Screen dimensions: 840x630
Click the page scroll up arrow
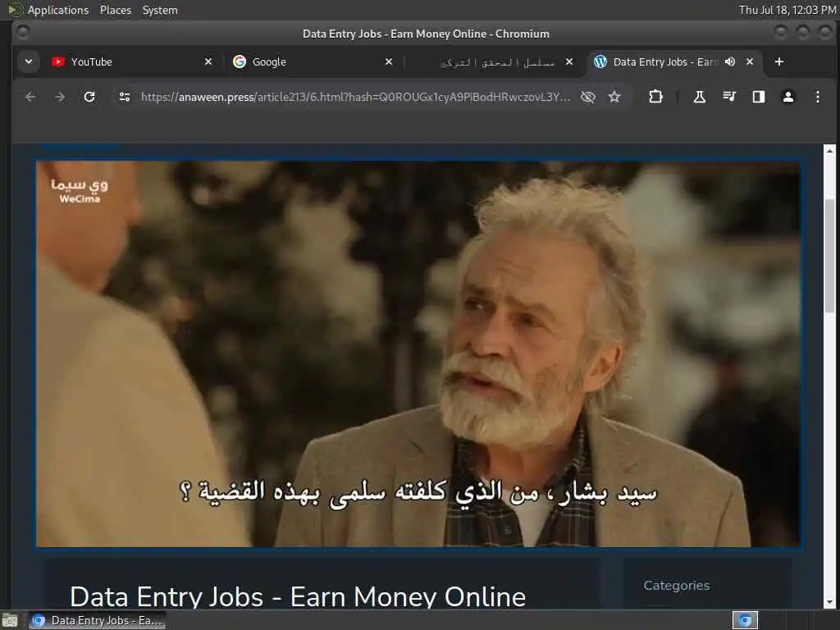pyautogui.click(x=829, y=150)
